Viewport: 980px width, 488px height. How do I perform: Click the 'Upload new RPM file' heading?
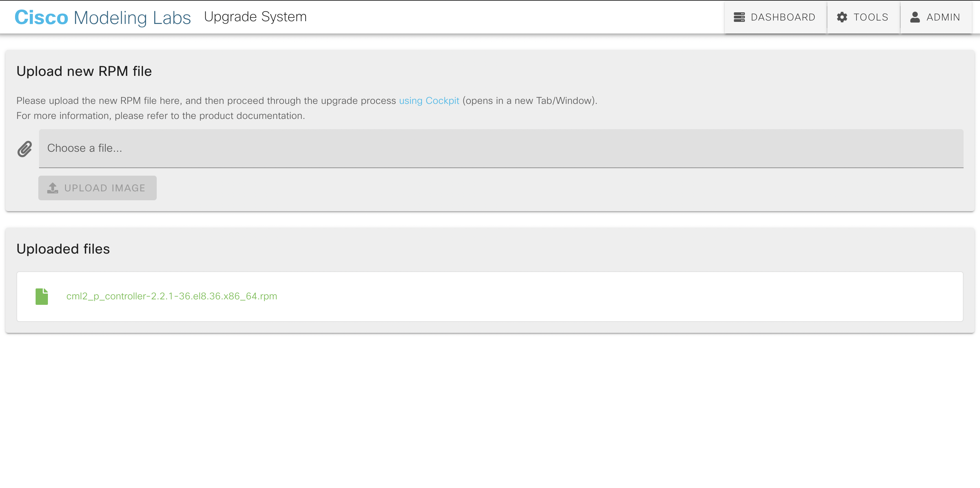click(x=84, y=71)
